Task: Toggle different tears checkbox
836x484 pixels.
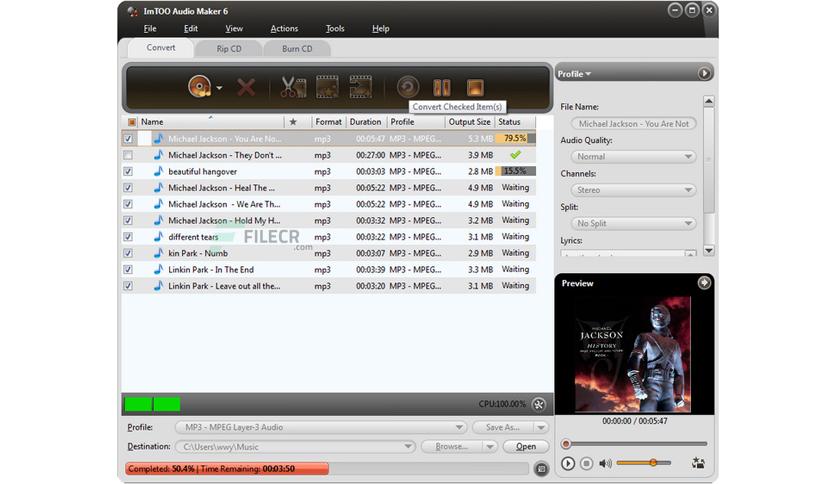Action: [x=128, y=237]
